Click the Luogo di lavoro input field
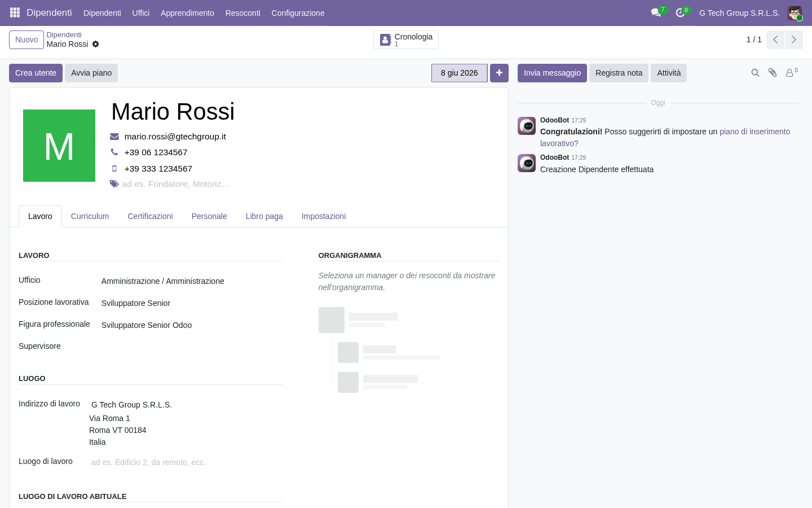The height and width of the screenshot is (508, 812). [x=186, y=462]
